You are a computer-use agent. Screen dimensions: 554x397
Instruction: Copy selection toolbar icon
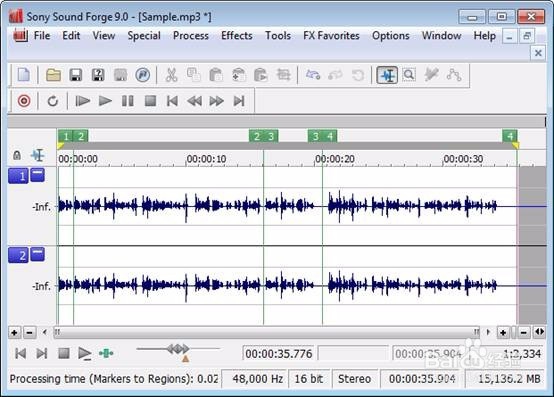coord(194,75)
